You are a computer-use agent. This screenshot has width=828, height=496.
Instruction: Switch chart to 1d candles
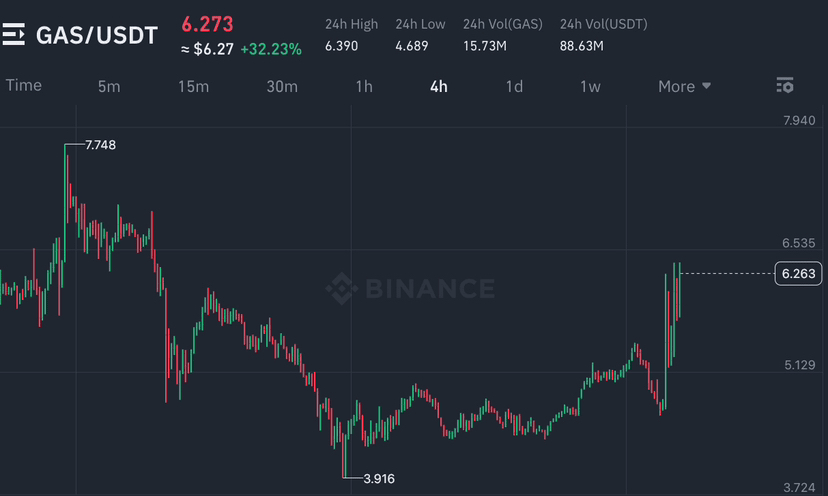coord(514,86)
